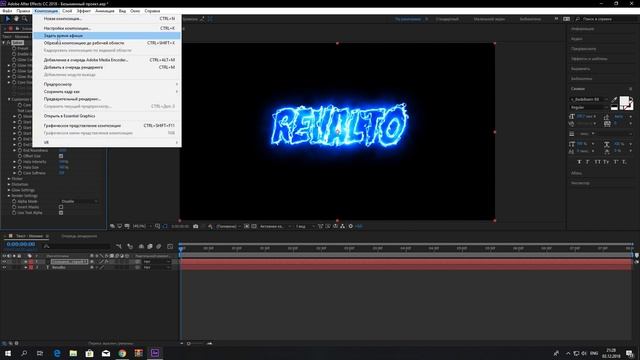Open the Эффект menu

pos(84,11)
